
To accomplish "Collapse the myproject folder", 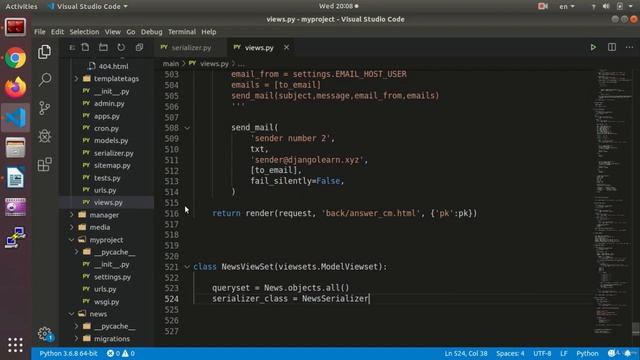I will [x=72, y=240].
